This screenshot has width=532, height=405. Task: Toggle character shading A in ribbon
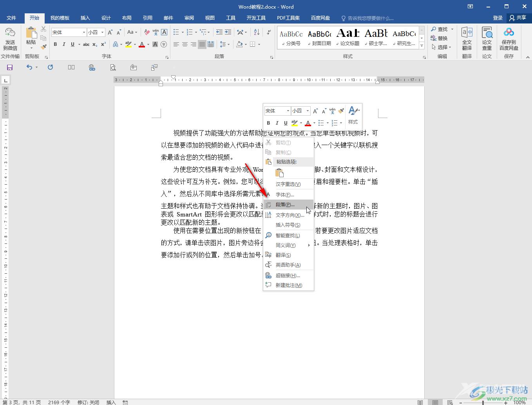click(155, 45)
